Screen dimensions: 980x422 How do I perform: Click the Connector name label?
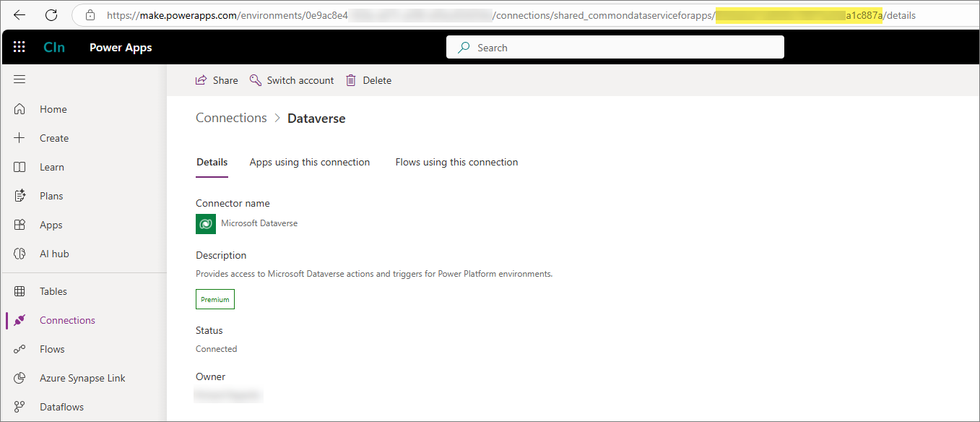pos(233,204)
